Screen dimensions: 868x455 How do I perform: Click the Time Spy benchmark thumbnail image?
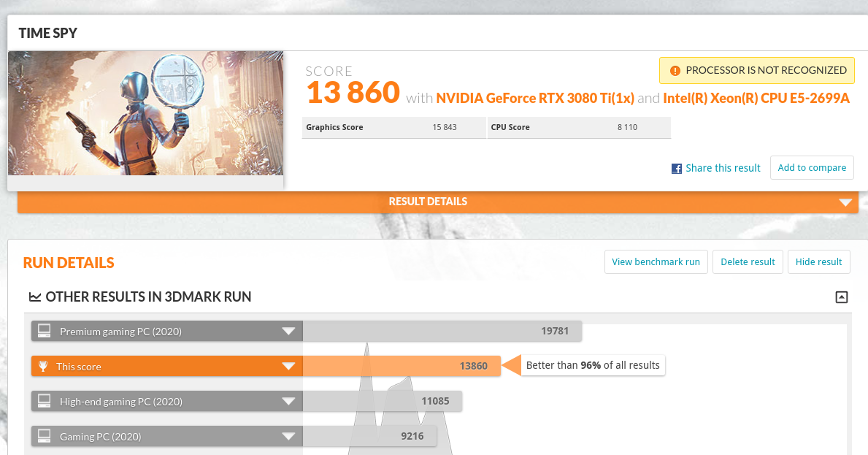146,113
